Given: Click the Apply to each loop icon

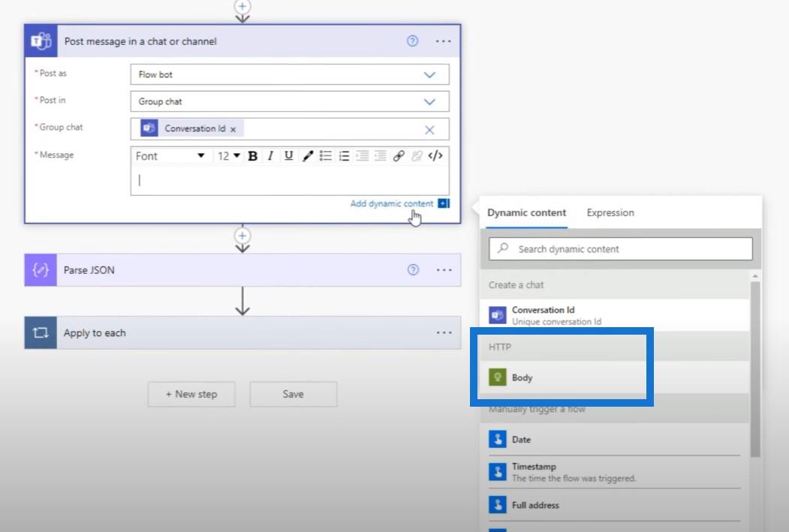Looking at the screenshot, I should point(41,333).
